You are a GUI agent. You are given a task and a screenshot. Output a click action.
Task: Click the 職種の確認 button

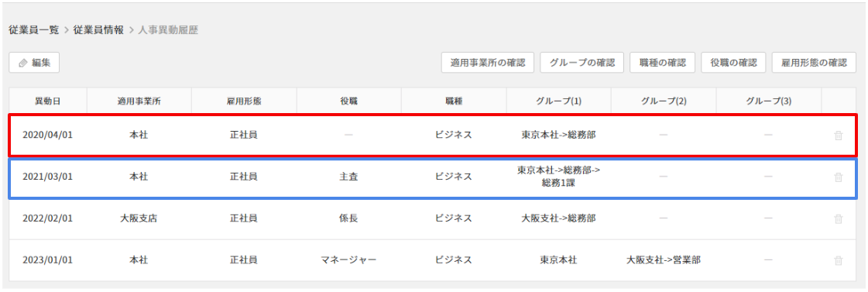663,64
